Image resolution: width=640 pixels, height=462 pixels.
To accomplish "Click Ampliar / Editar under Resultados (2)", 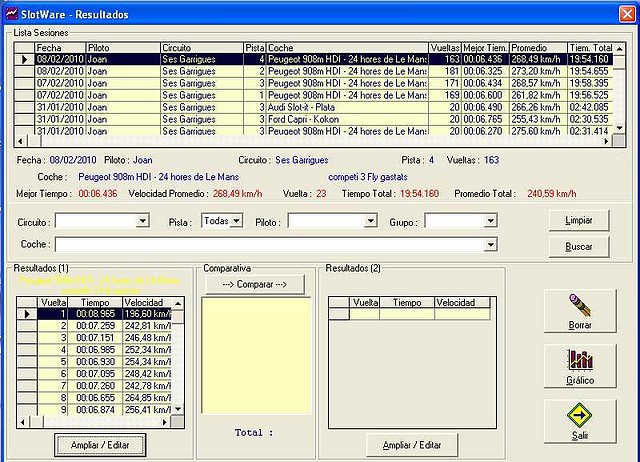I will (412, 445).
